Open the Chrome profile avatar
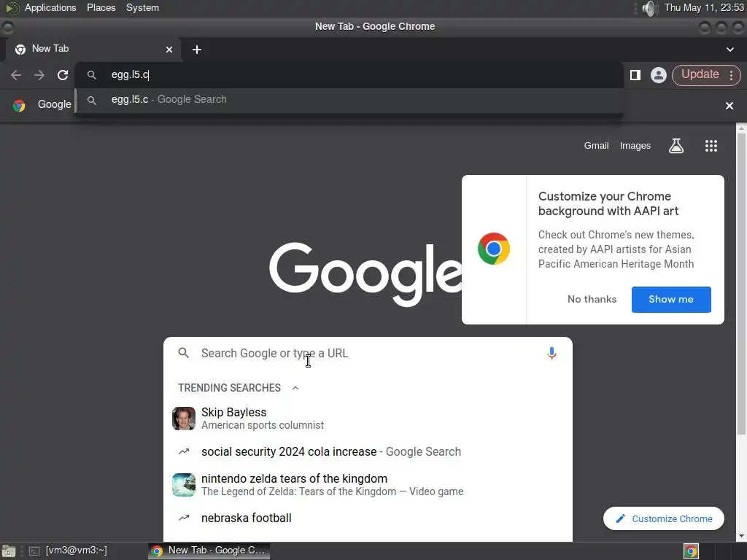This screenshot has height=560, width=747. (659, 75)
